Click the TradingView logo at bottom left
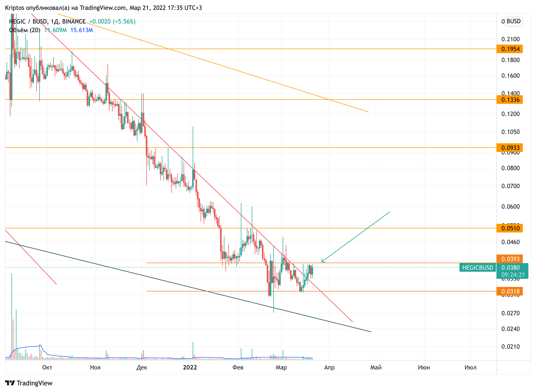 [29, 383]
